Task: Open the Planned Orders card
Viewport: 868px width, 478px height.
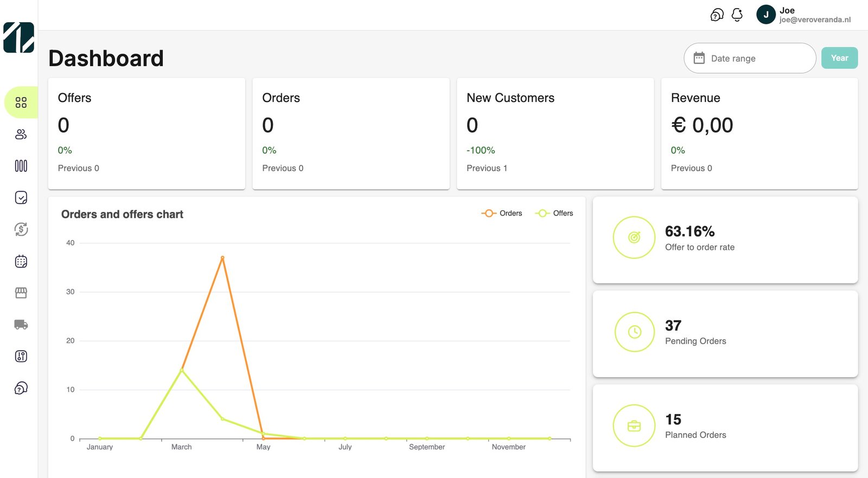Action: 725,427
